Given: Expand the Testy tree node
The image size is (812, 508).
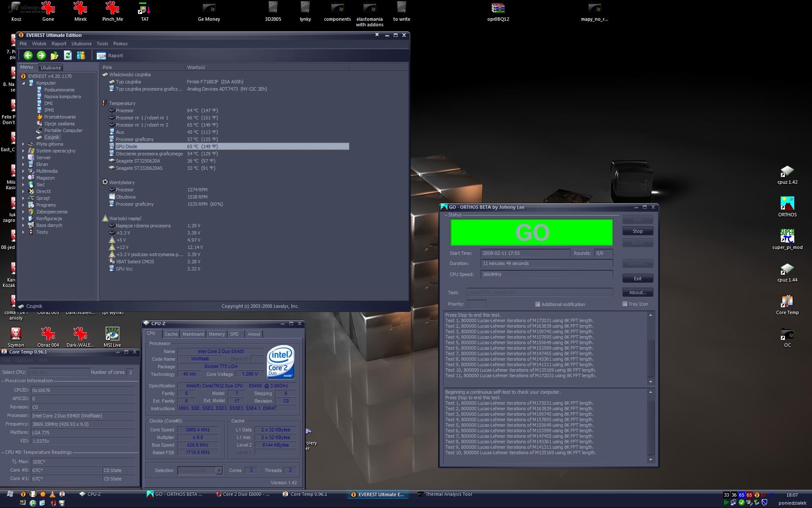Looking at the screenshot, I should click(23, 232).
